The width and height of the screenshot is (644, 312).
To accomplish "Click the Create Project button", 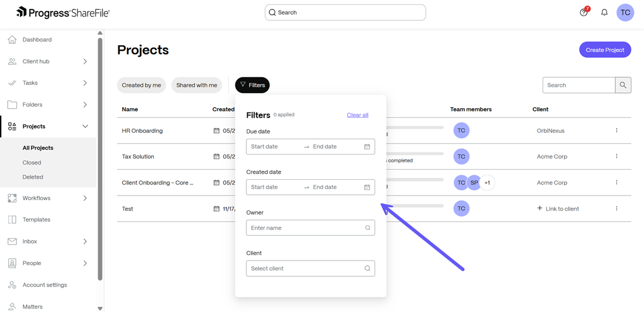I will tap(605, 50).
